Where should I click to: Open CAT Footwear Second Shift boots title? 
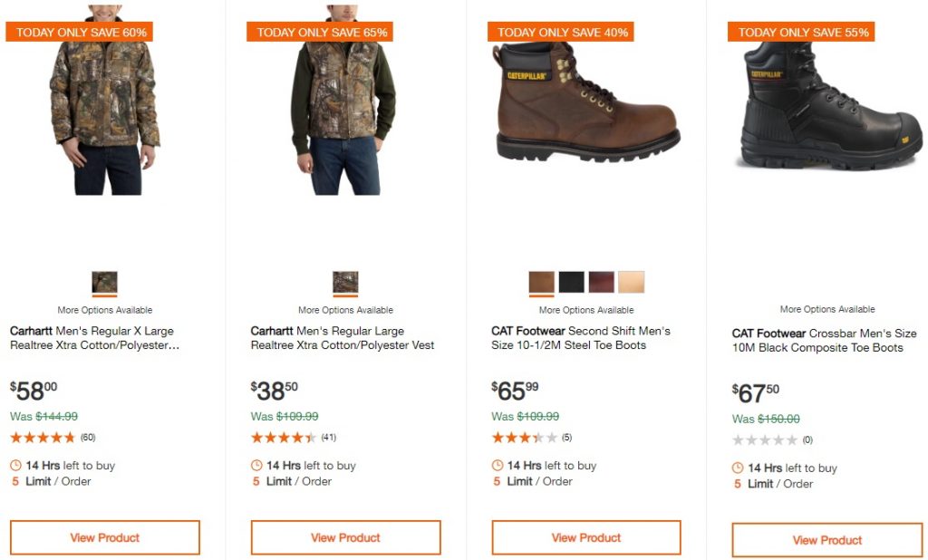580,338
